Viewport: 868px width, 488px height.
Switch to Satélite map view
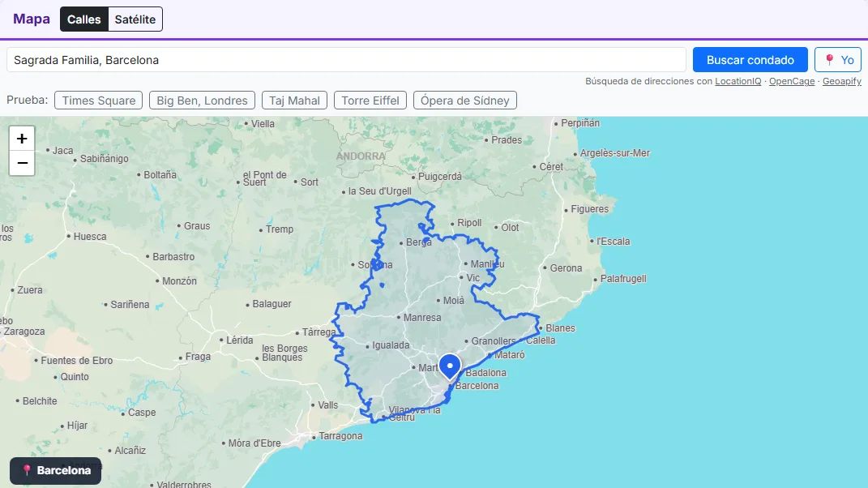135,19
